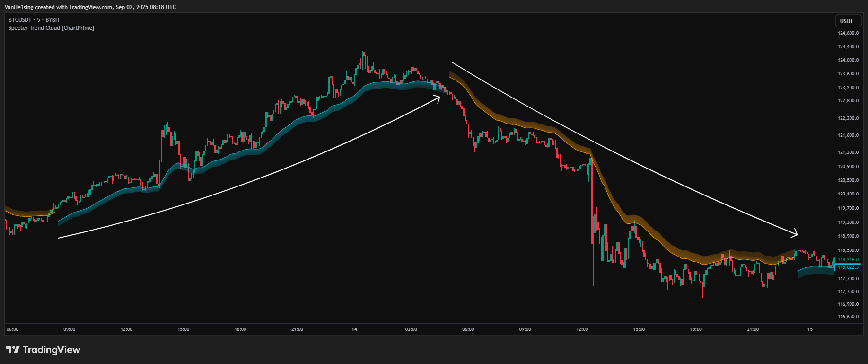Click the 118,500.0 price axis label
The height and width of the screenshot is (364, 868).
pos(848,250)
